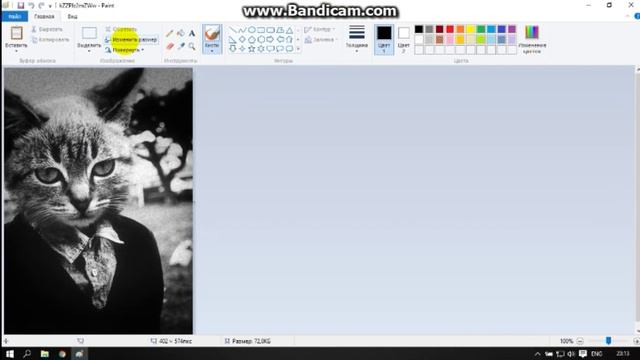Pick the pink color swatch
640x360 pixels.
(450, 39)
